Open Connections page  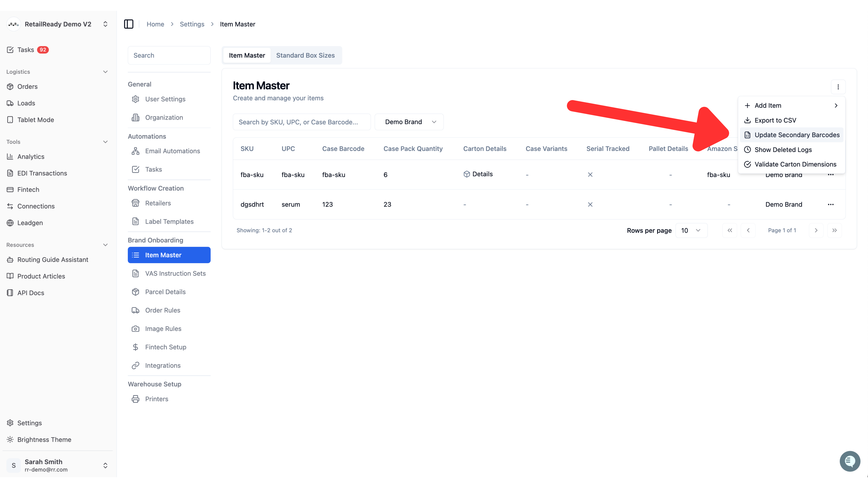pos(31,206)
